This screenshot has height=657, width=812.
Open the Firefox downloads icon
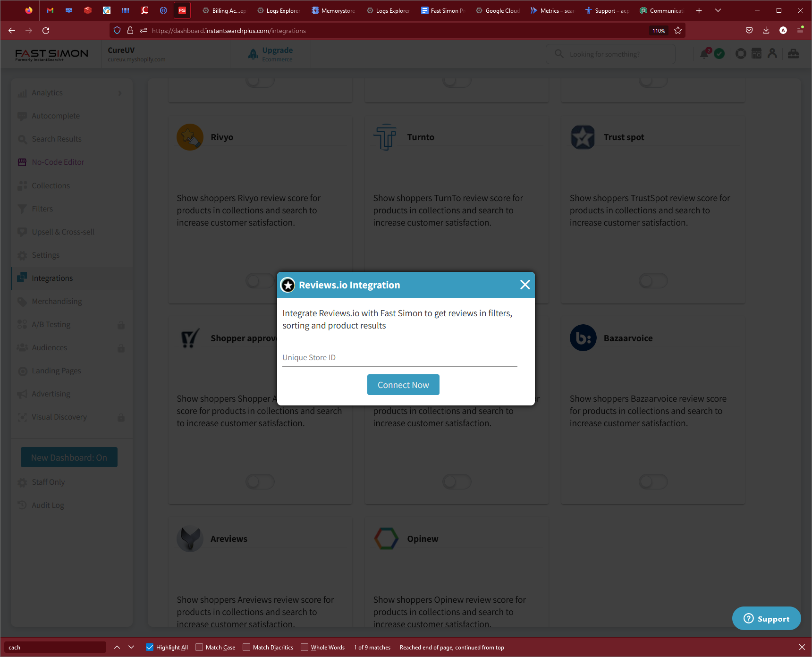pyautogui.click(x=766, y=30)
